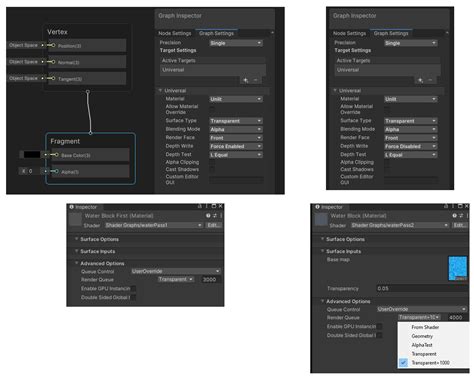This screenshot has width=474, height=379.
Task: Select Universal entry in Force Enabled Active Targets list
Action: coord(213,70)
